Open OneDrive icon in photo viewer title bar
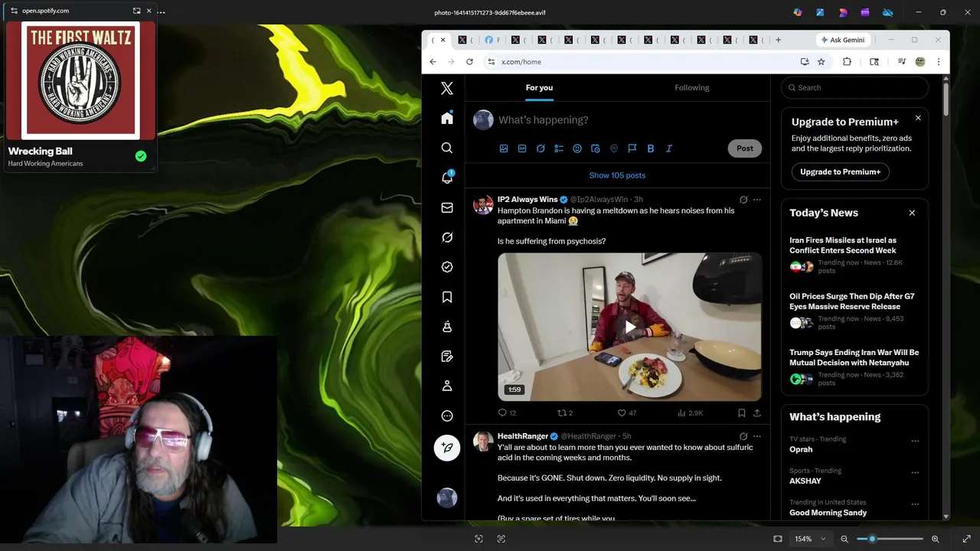 887,12
